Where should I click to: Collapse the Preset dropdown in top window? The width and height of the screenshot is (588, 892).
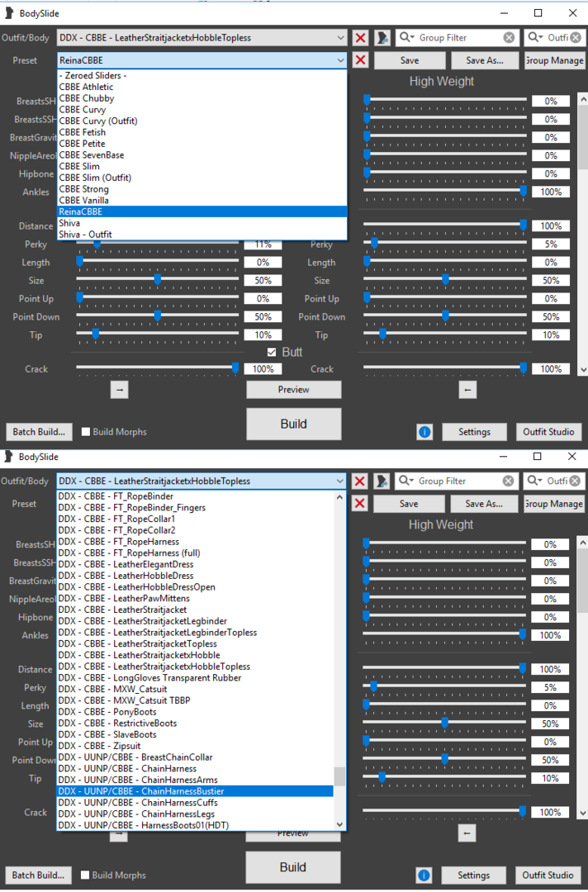340,59
